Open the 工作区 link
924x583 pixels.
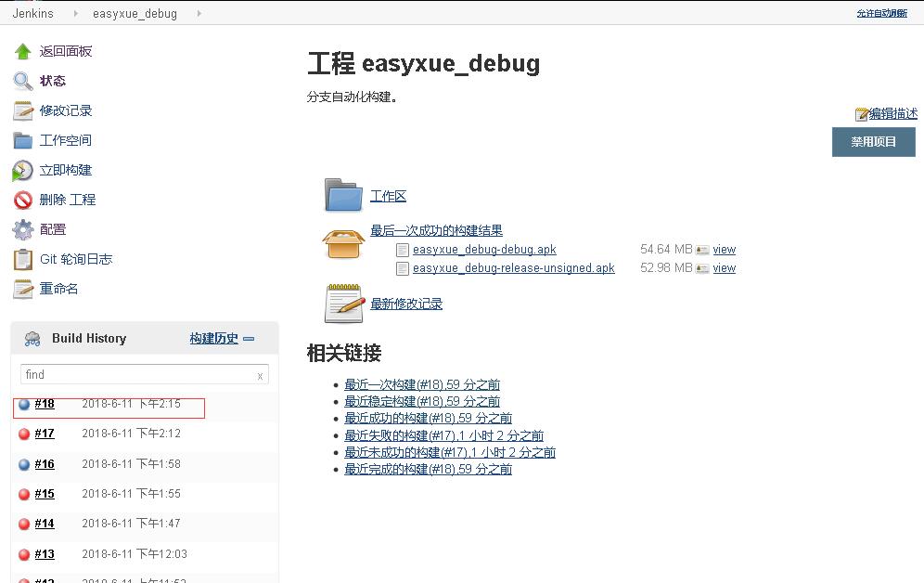tap(389, 196)
